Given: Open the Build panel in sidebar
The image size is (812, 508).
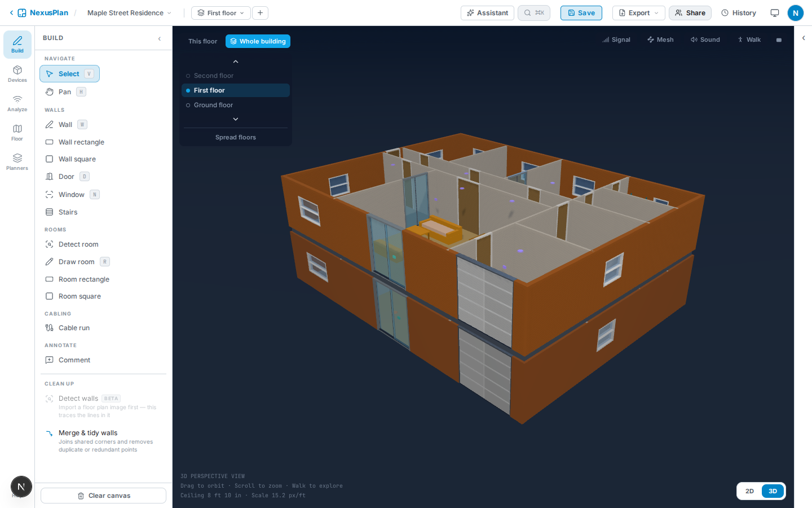Looking at the screenshot, I should pyautogui.click(x=17, y=44).
